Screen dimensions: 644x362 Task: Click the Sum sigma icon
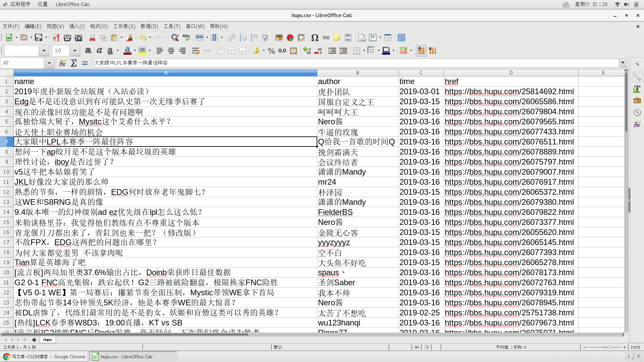click(x=74, y=63)
